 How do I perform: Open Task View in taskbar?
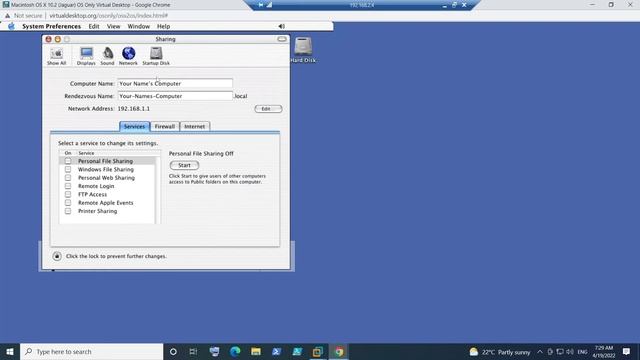[193, 351]
